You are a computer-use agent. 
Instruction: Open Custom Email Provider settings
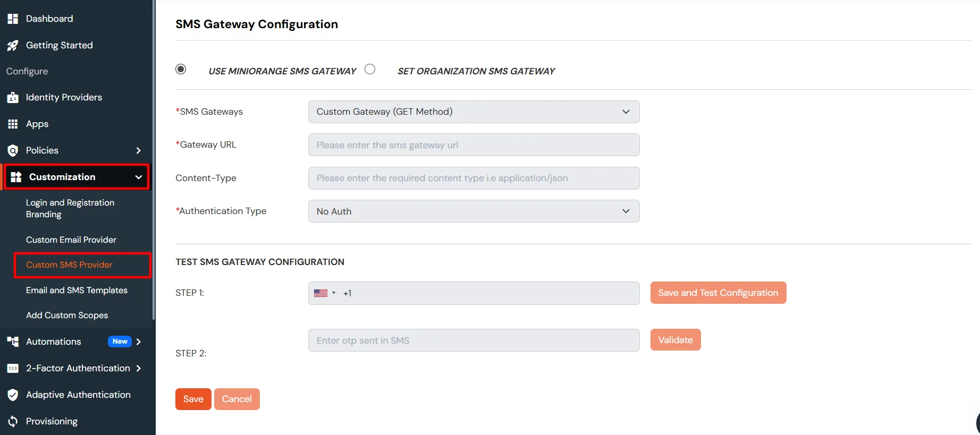tap(71, 240)
